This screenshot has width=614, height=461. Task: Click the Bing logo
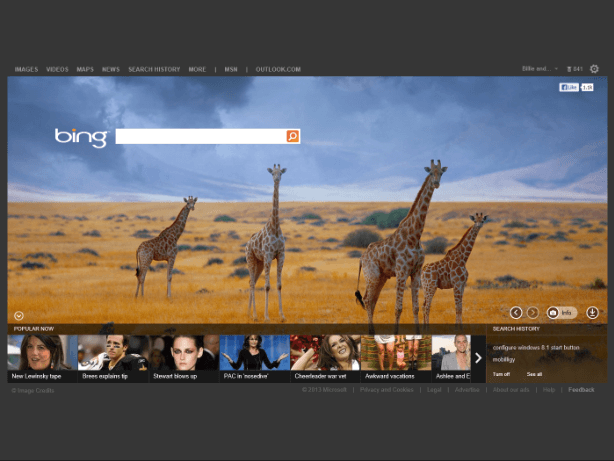tap(81, 138)
